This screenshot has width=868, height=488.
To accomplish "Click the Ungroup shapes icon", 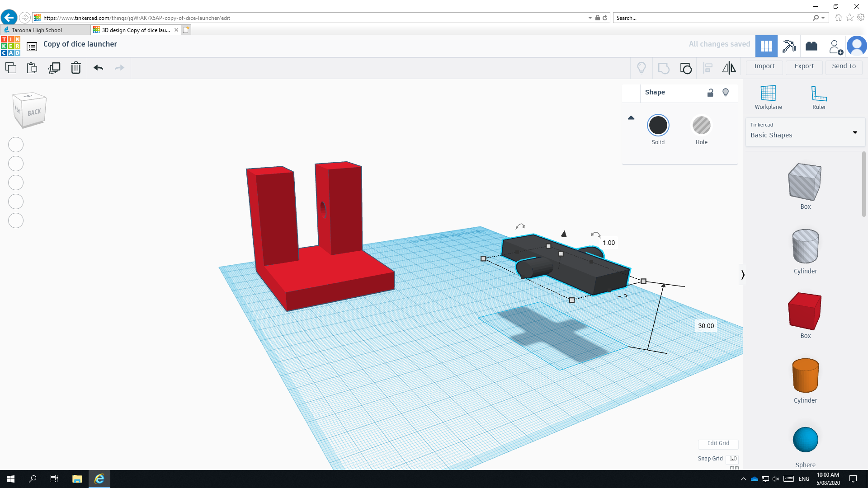I will (x=686, y=68).
